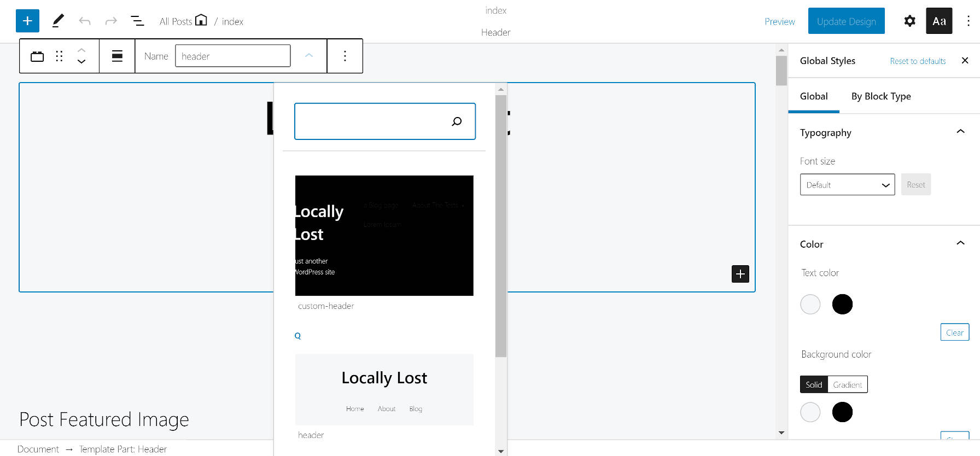Click the Update Design button
980x456 pixels.
(x=846, y=21)
